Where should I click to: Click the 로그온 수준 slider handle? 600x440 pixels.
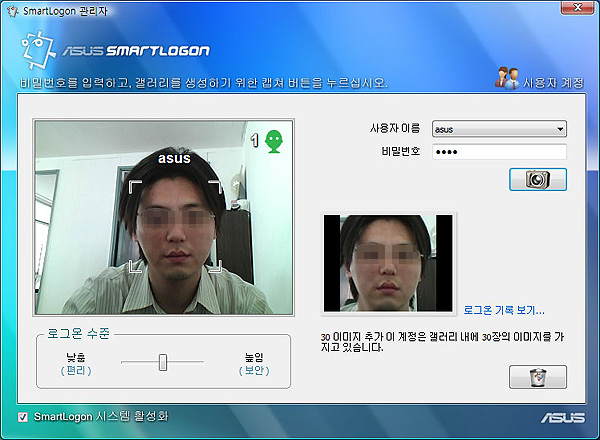(x=163, y=362)
